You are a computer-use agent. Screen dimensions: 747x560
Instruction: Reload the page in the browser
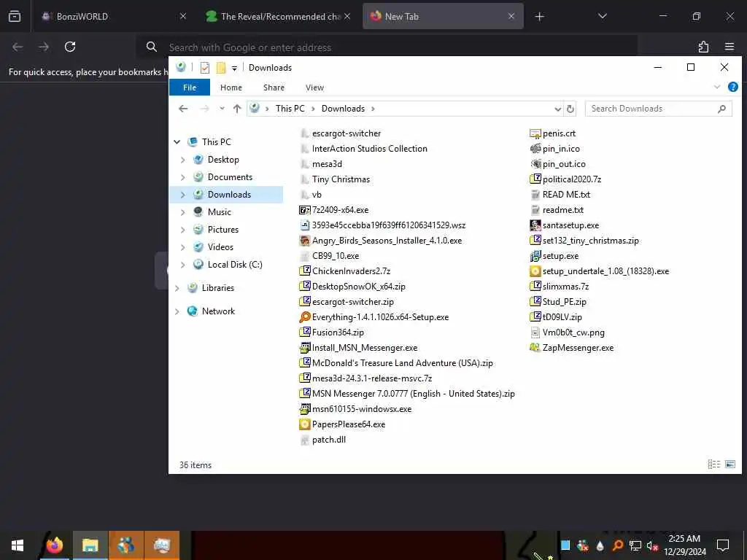coord(70,47)
